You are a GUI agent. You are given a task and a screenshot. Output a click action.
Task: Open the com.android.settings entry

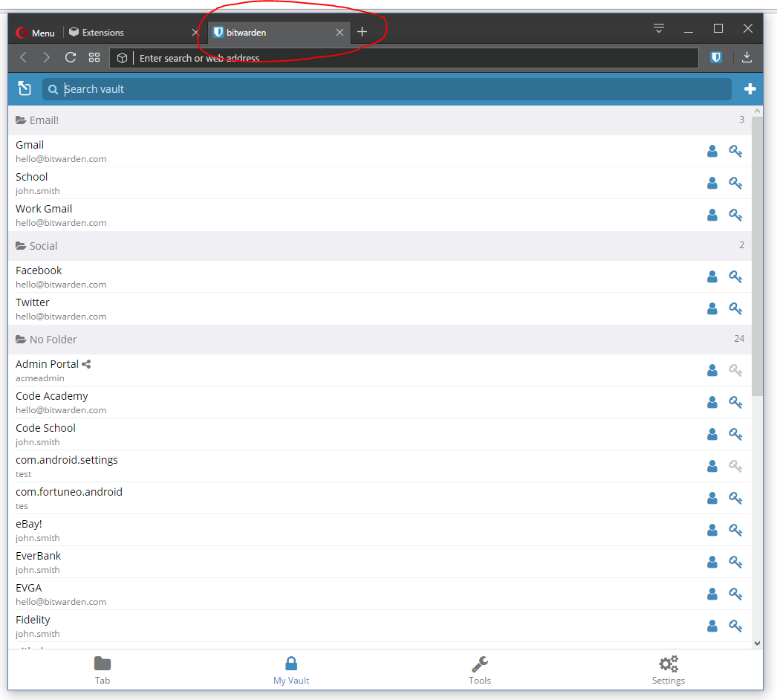357,466
